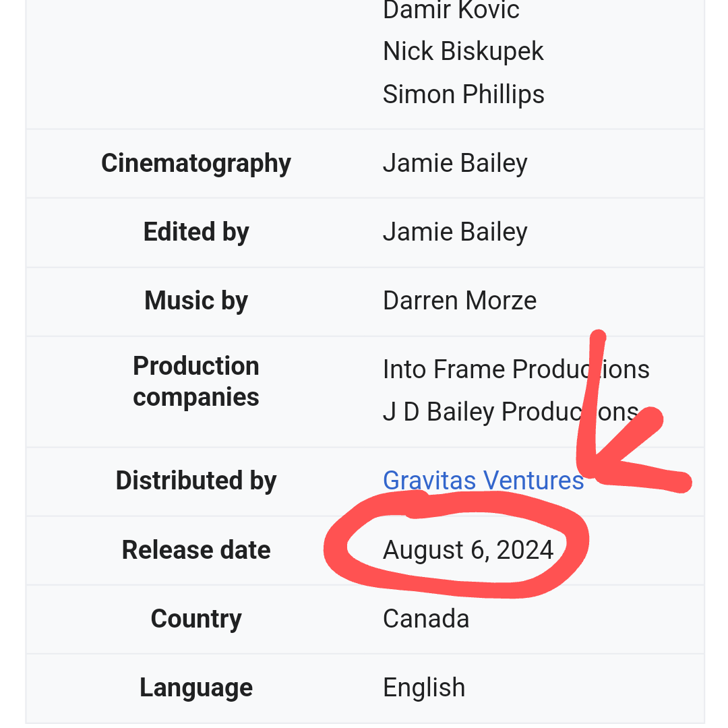The width and height of the screenshot is (728, 728).
Task: Open the Gravitas Ventures link
Action: 483,481
